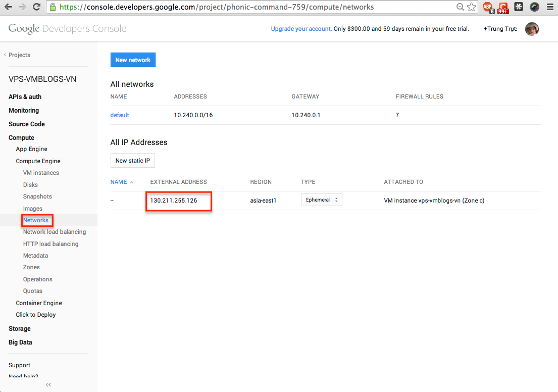
Task: Click the New static IP button
Action: pos(132,161)
